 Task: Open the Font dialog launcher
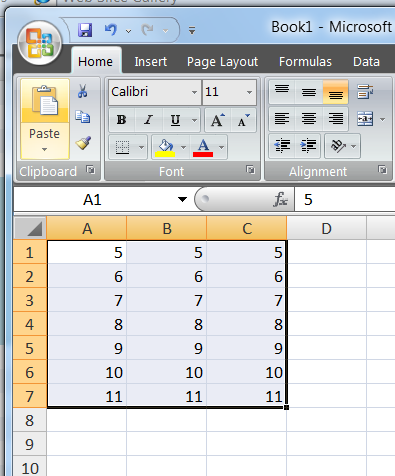250,170
